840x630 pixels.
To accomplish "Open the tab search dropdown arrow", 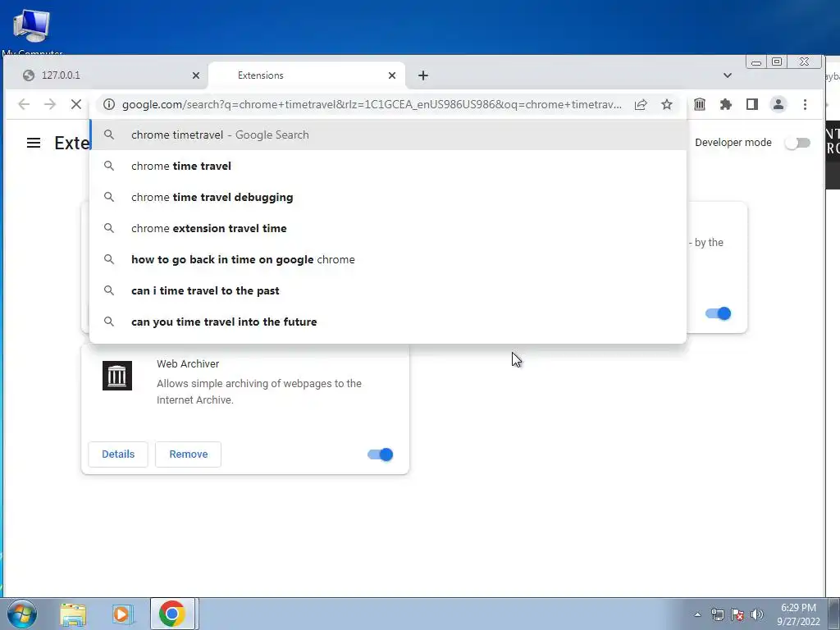I will click(x=727, y=75).
